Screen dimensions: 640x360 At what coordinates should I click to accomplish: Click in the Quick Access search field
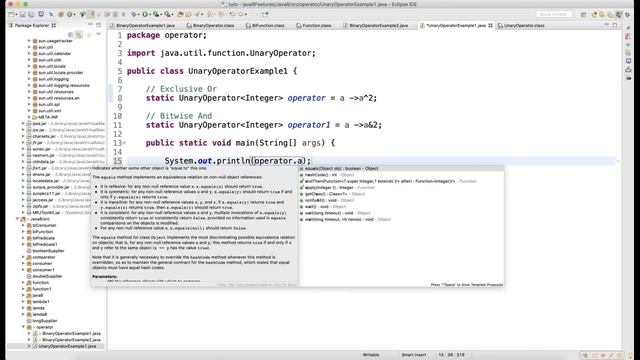[553, 14]
